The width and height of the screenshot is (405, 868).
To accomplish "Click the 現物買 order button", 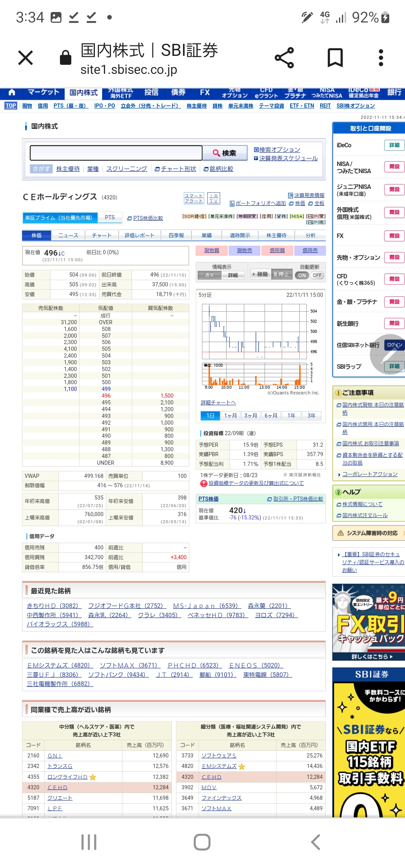I will pos(212,250).
